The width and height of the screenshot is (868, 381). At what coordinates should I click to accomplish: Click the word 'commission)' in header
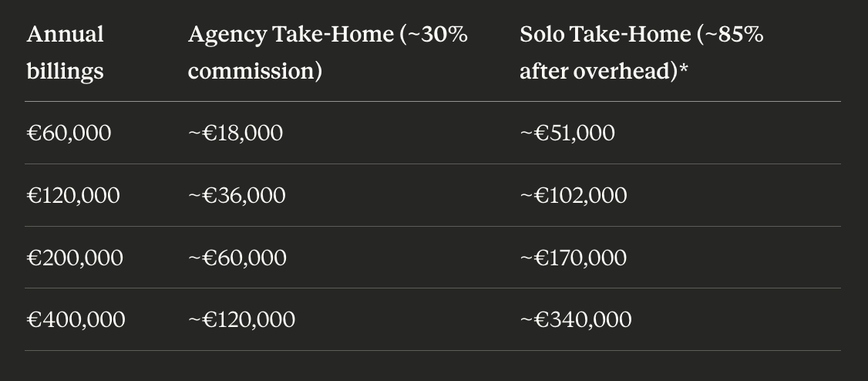(254, 72)
